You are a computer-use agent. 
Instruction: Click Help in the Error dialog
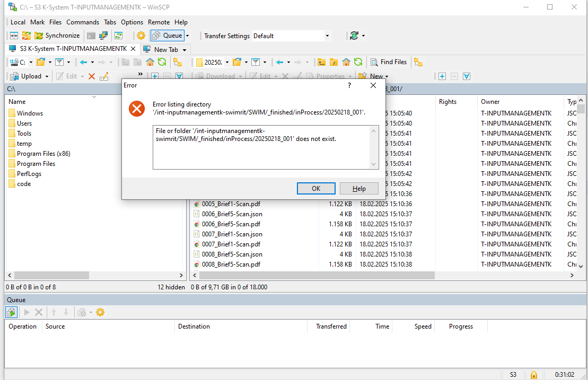pyautogui.click(x=359, y=188)
